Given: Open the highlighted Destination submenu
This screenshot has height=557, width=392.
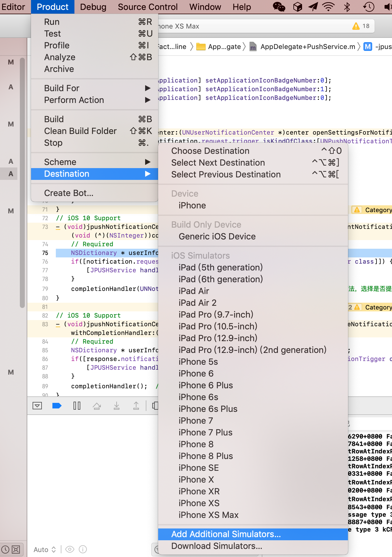Looking at the screenshot, I should coord(95,174).
